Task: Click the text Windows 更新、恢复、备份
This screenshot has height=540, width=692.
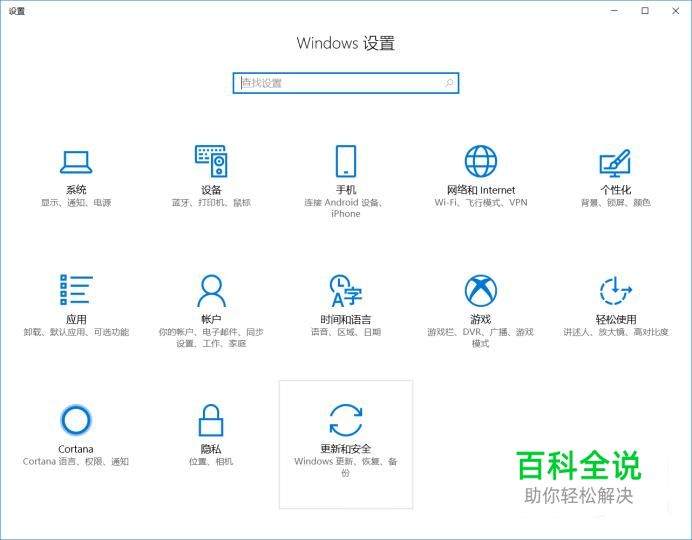Action: (x=346, y=467)
